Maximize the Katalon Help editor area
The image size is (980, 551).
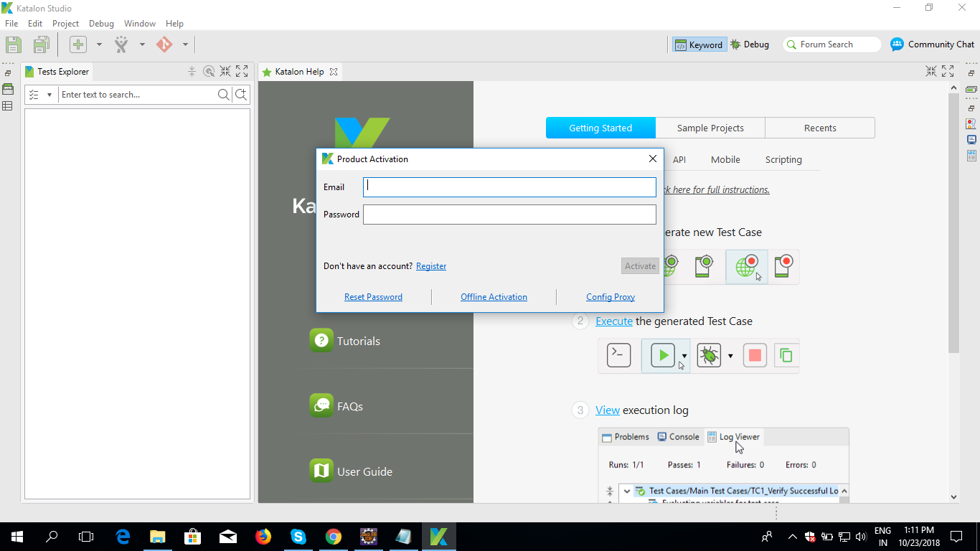pyautogui.click(x=947, y=72)
